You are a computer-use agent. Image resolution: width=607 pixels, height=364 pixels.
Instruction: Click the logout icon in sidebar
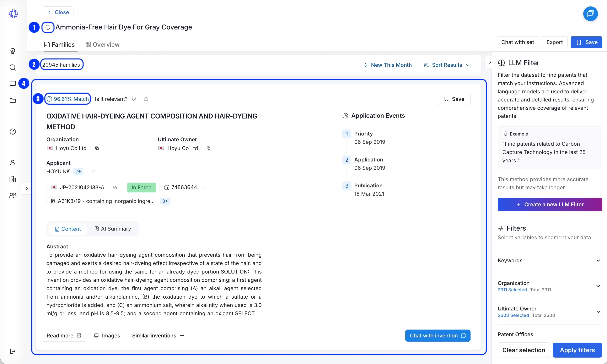(13, 351)
